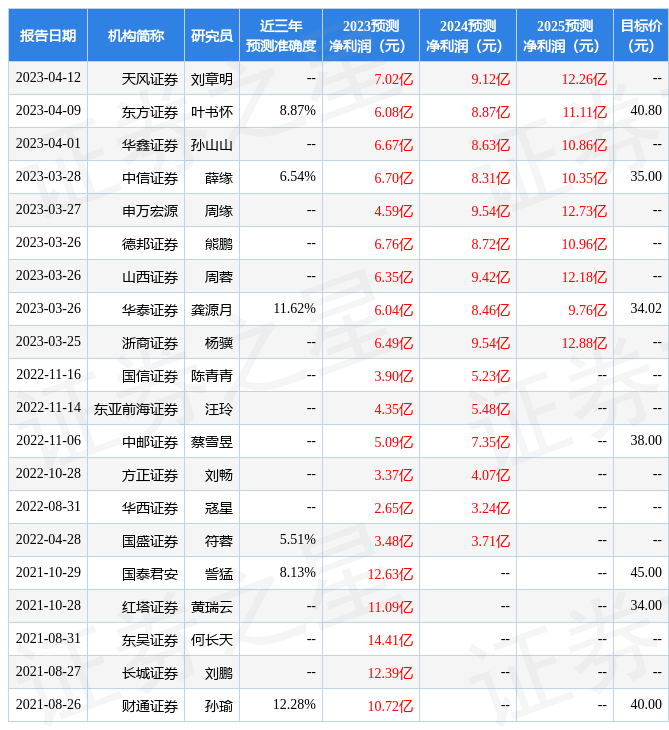This screenshot has width=669, height=730.
Task: Click 12.18亿 forecast value
Action: [584, 277]
